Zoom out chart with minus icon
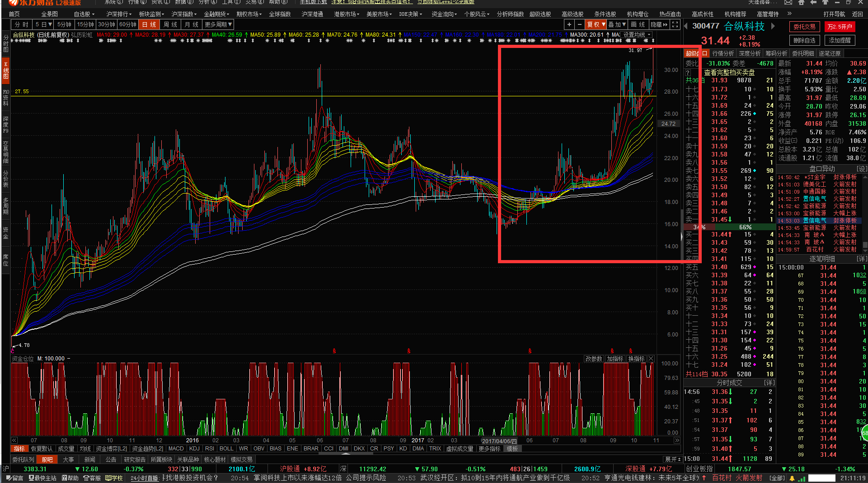The height and width of the screenshot is (483, 868). [x=580, y=24]
